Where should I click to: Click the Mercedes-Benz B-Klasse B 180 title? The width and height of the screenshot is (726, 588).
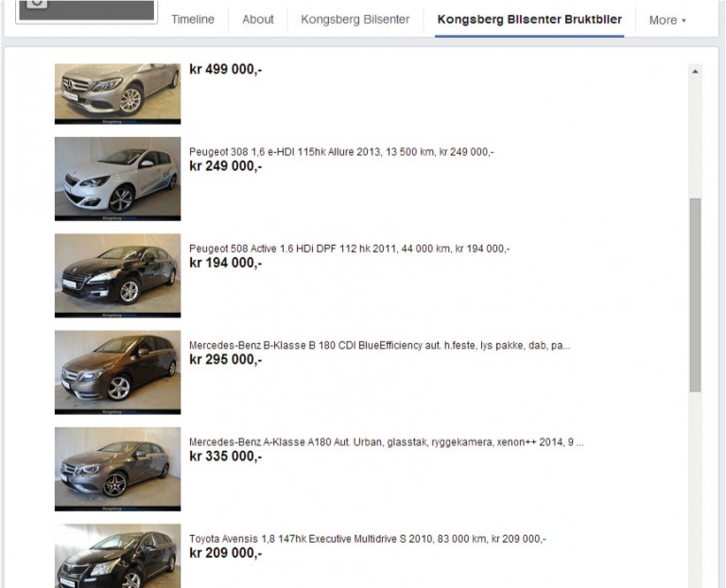(x=379, y=345)
